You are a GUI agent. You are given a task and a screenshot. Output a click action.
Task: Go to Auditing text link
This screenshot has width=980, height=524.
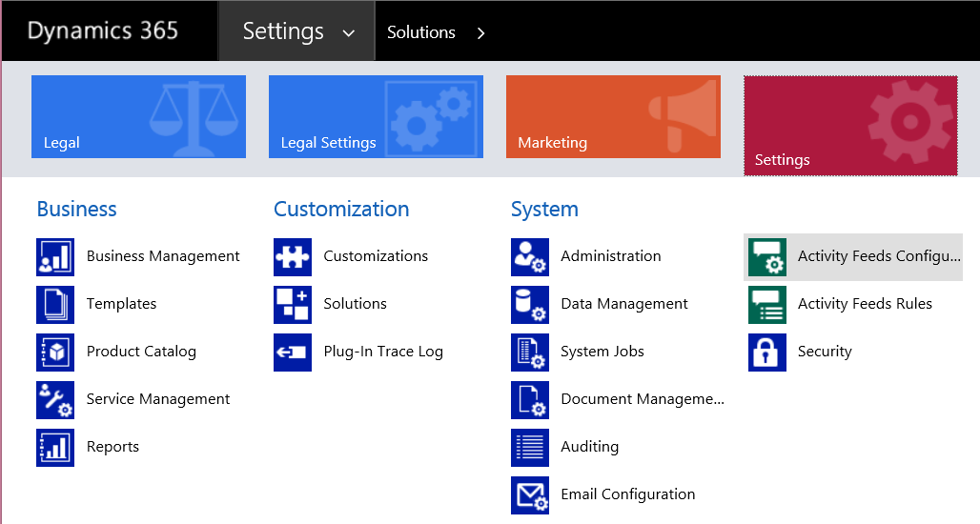coord(590,447)
